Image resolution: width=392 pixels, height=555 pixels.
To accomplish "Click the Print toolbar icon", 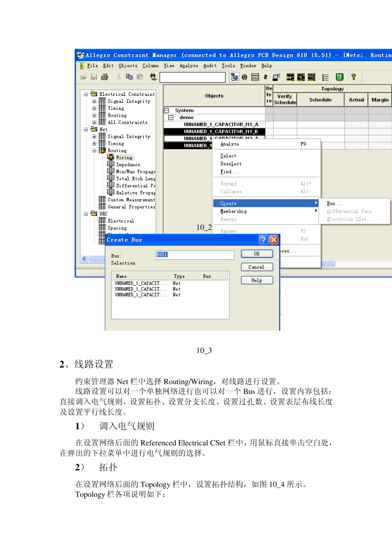I will click(x=104, y=77).
